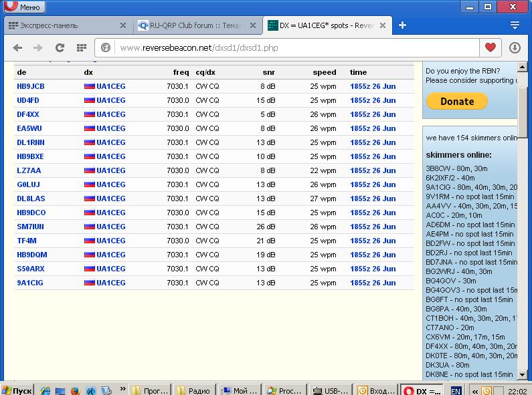
Task: Go back to previous page
Action: (18, 48)
